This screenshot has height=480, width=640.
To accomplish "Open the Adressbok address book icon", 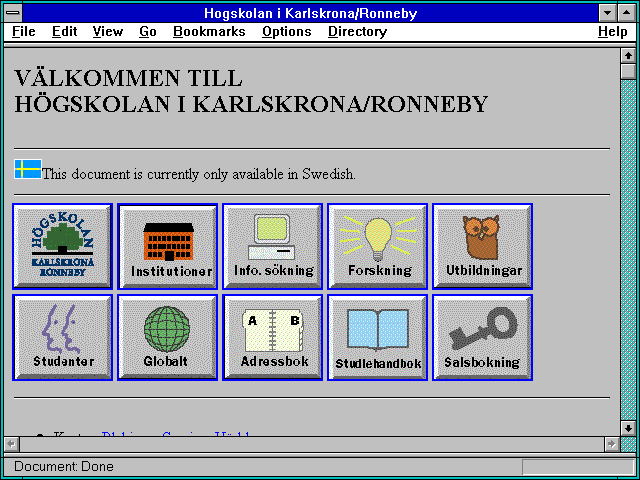I will coord(272,338).
